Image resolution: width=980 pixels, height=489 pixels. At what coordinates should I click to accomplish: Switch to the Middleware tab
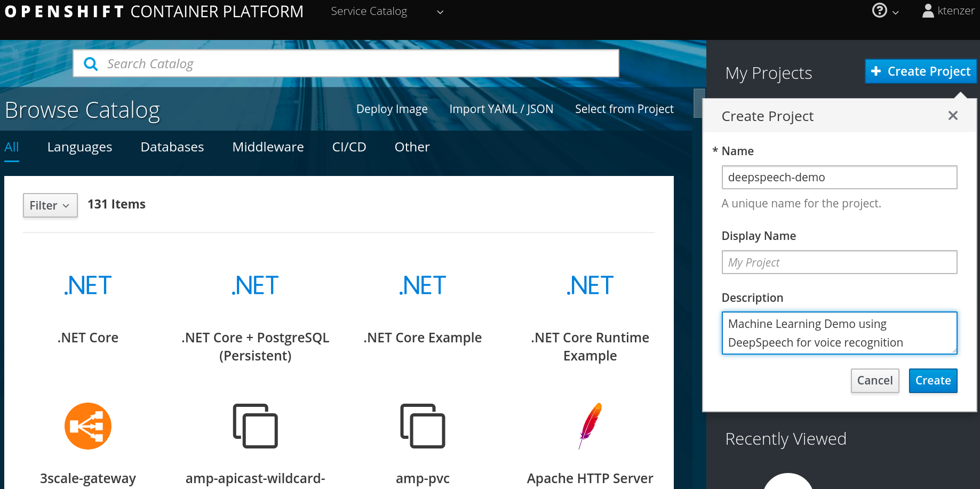coord(268,147)
